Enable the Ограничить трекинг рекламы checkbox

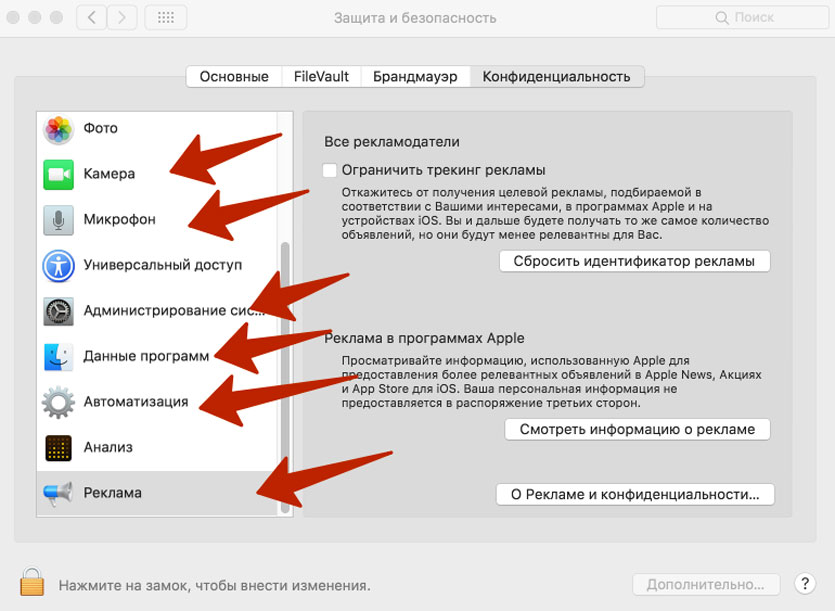pos(330,170)
